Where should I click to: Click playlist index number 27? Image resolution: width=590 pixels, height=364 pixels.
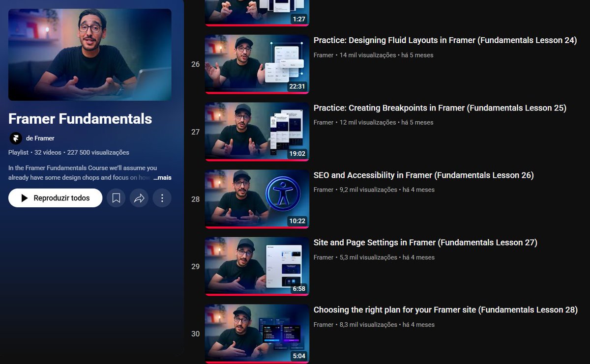pos(196,132)
